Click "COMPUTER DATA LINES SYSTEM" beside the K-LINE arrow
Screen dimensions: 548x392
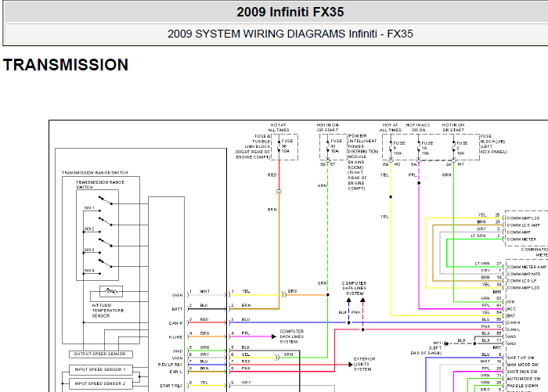(292, 336)
